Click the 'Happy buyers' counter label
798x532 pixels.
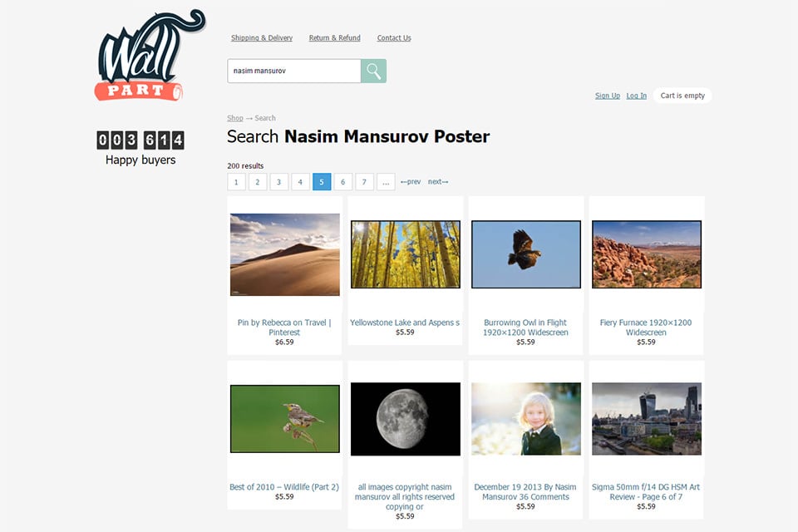click(x=140, y=160)
